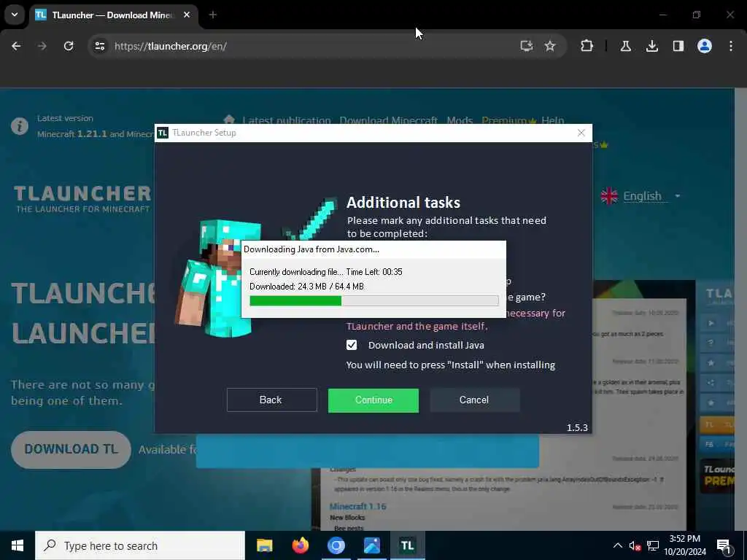Click the info icon beside Latest version
This screenshot has width=747, height=560.
(20, 126)
